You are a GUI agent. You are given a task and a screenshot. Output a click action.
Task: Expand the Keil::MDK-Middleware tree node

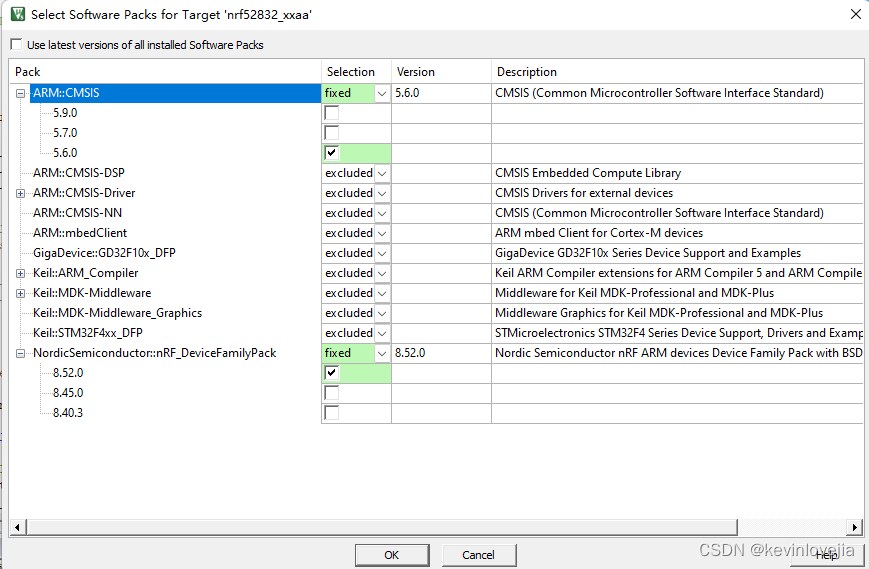click(21, 293)
